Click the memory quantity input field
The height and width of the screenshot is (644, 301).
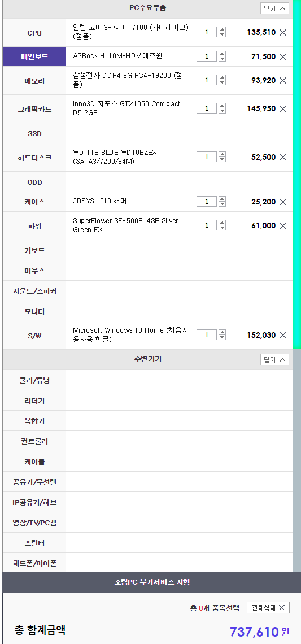click(207, 80)
